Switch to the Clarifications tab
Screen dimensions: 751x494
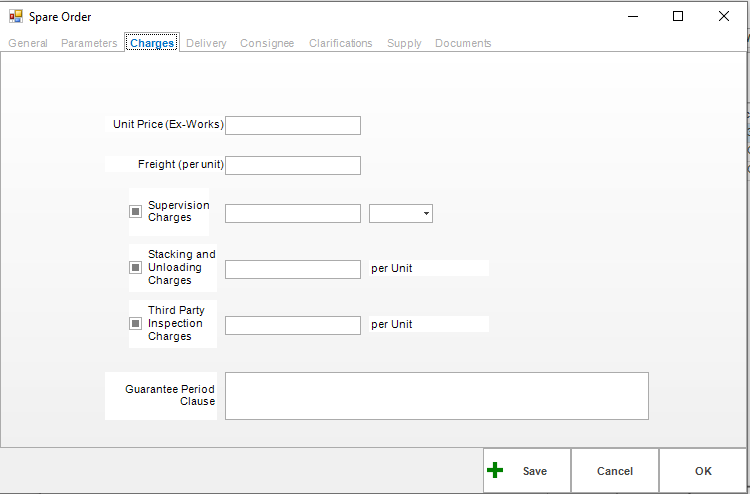tap(340, 43)
